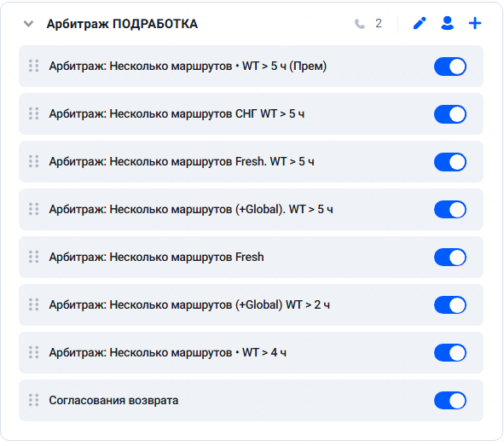504x446 pixels.
Task: Click the call count '2' in header
Action: pyautogui.click(x=379, y=24)
